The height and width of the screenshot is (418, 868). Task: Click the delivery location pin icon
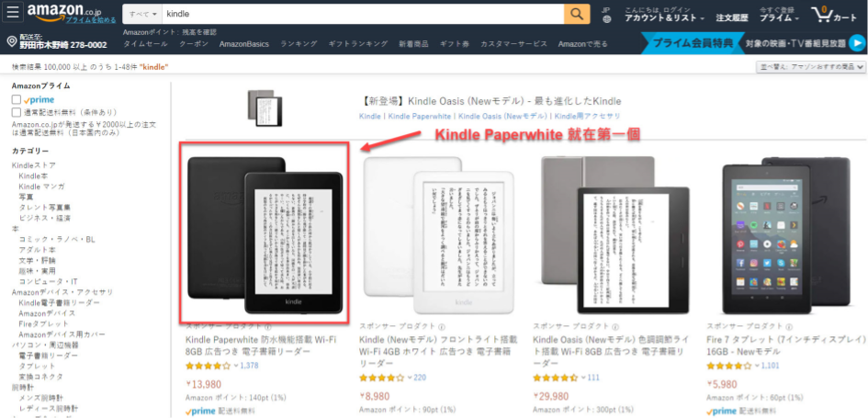coord(12,41)
